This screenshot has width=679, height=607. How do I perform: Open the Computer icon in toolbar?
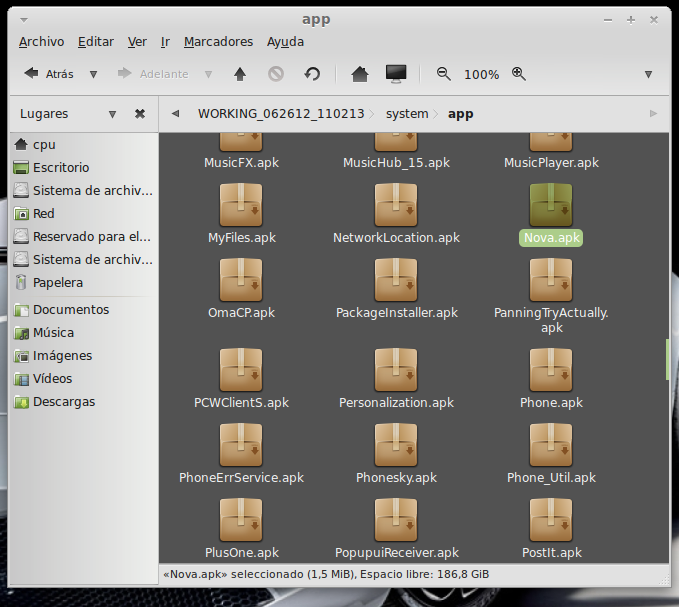396,74
